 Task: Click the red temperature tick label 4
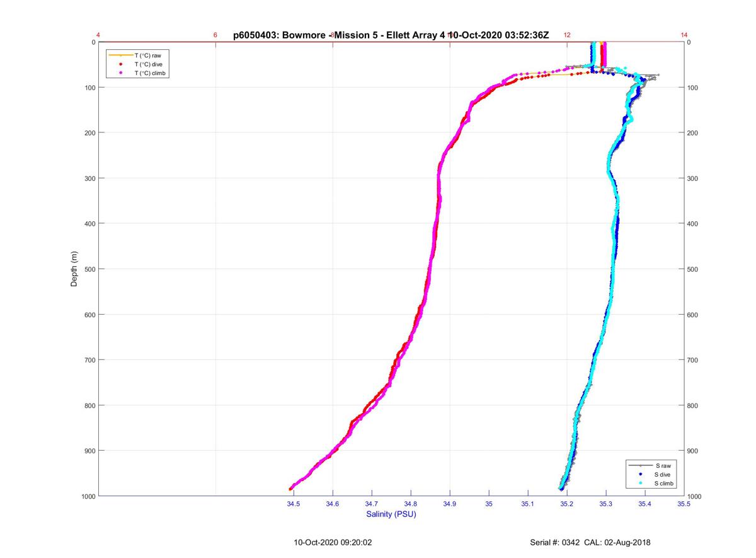(x=98, y=35)
